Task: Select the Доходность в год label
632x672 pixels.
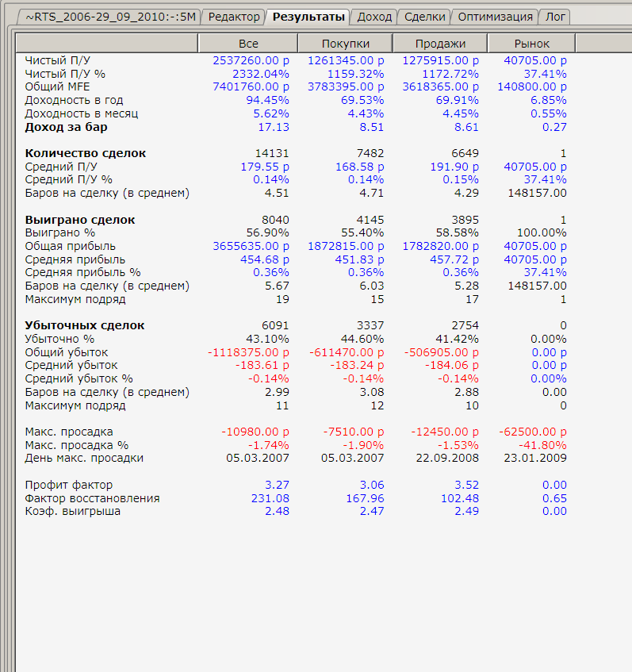Action: (74, 100)
